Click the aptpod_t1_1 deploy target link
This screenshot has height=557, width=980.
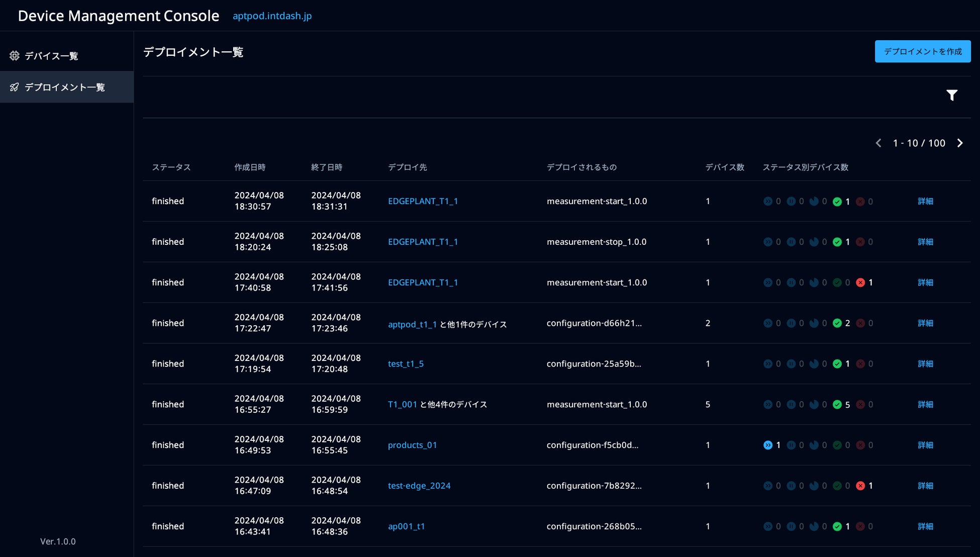(x=412, y=324)
